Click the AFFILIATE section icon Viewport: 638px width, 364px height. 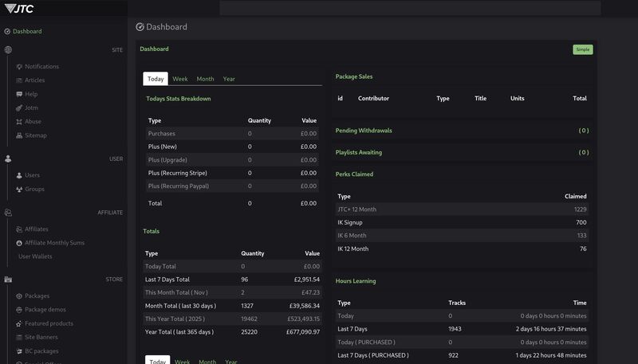(8, 213)
